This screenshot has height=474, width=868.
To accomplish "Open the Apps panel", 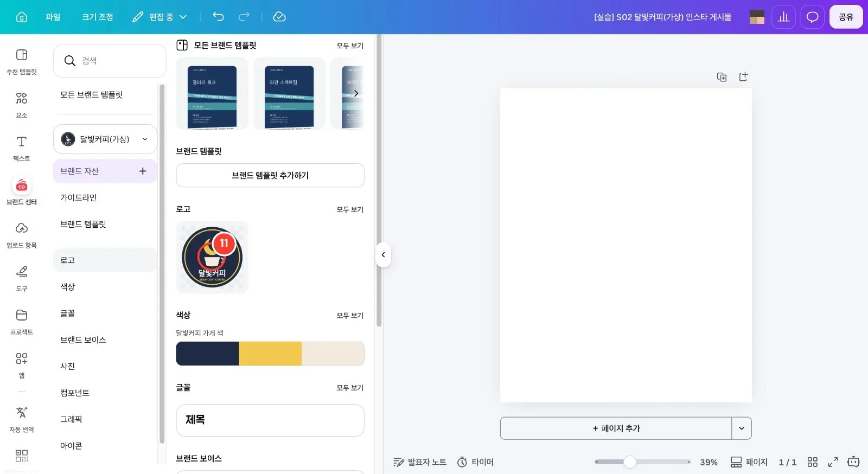I will (x=22, y=366).
